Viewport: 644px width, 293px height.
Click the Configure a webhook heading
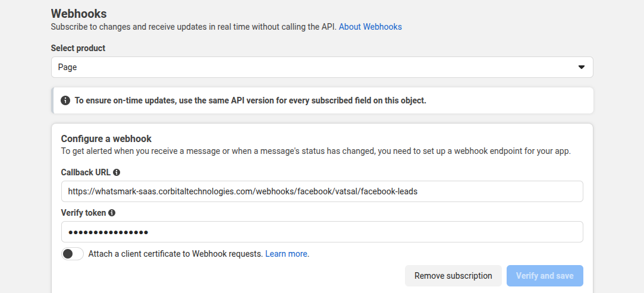tap(106, 138)
